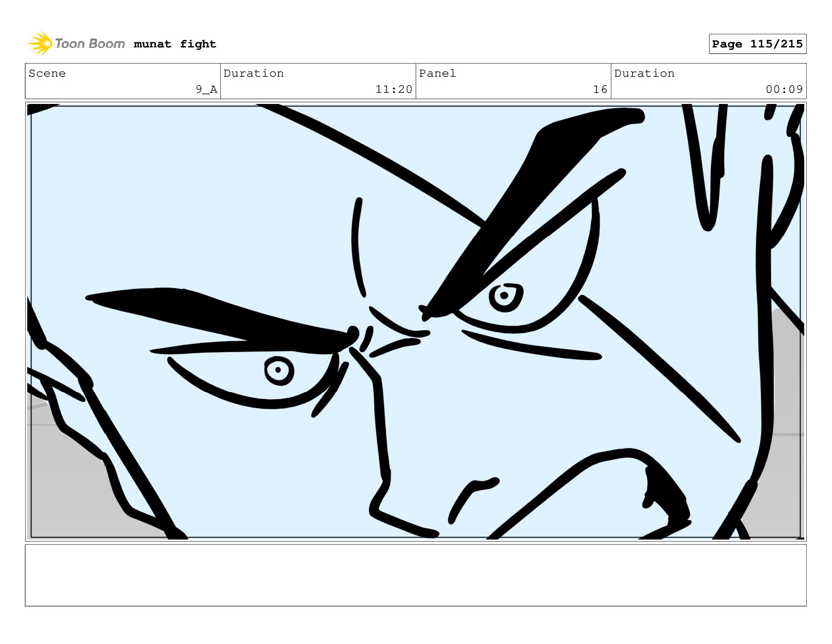Click the scene duration value '11:20'
This screenshot has height=644, width=832.
(x=394, y=89)
